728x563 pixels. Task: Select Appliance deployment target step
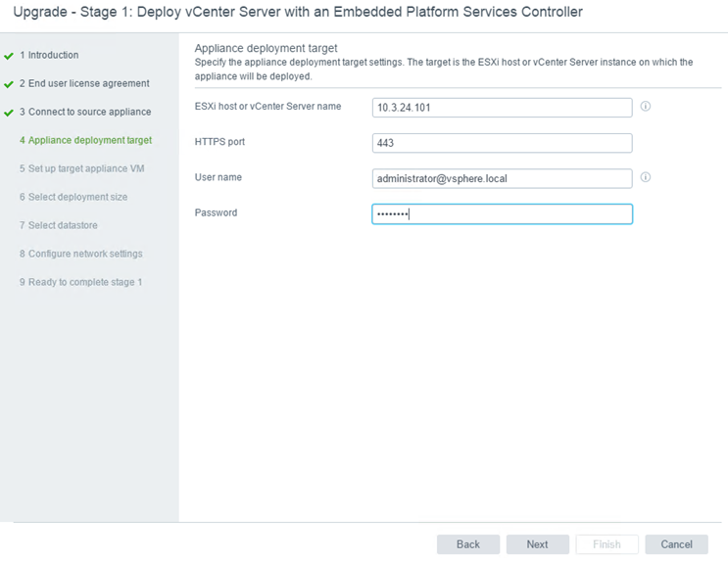pyautogui.click(x=85, y=140)
